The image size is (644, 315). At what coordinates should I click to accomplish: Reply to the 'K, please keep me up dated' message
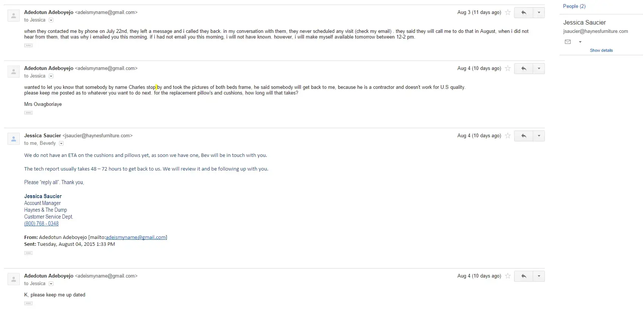tap(524, 276)
